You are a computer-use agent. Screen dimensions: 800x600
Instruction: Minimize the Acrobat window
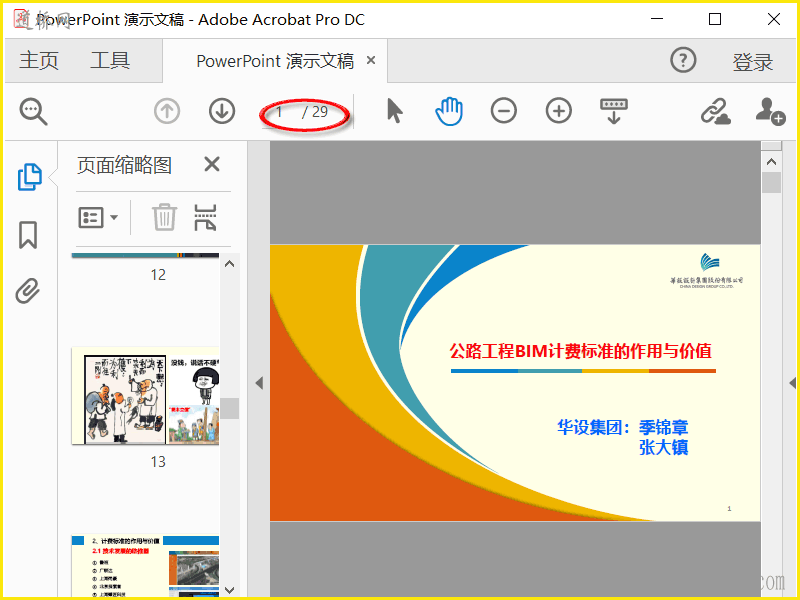click(657, 19)
